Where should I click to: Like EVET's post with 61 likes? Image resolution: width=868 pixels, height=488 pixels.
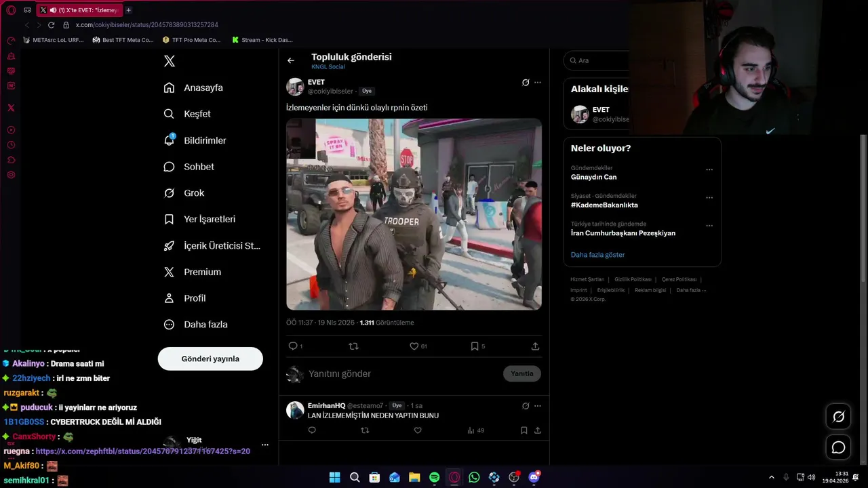coord(414,346)
